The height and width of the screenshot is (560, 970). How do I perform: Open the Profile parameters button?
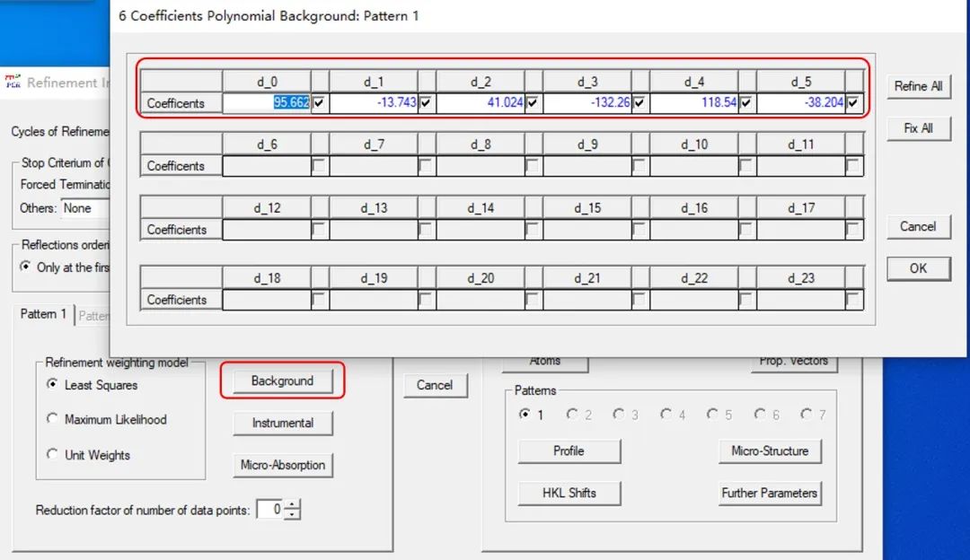coord(569,451)
